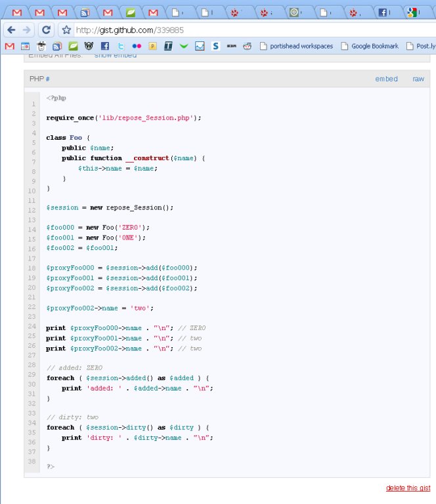Open the Facebook bookmark icon

104,46
